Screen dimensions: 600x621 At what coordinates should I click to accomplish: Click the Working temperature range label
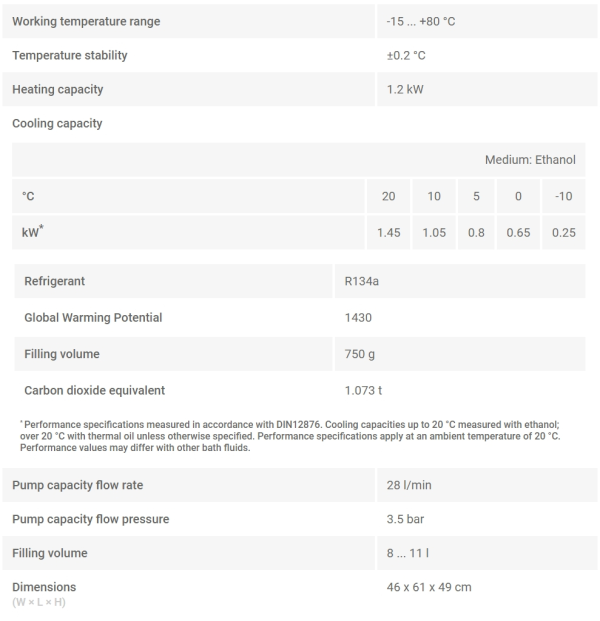[86, 22]
